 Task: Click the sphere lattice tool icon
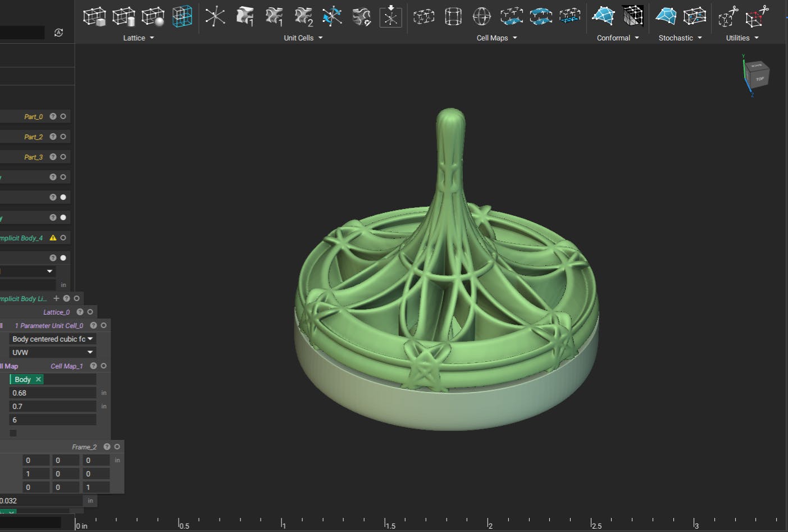153,17
